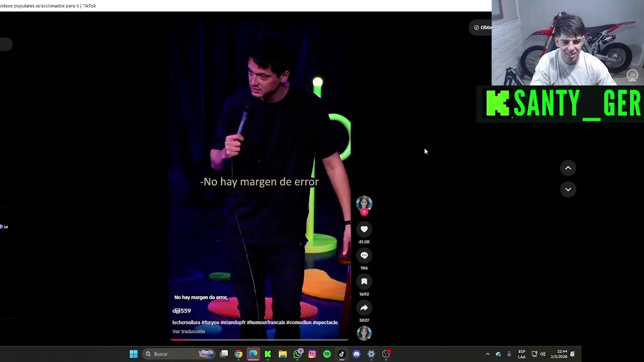Open the #humourfrancais hashtag
This screenshot has width=644, height=362.
[266, 323]
